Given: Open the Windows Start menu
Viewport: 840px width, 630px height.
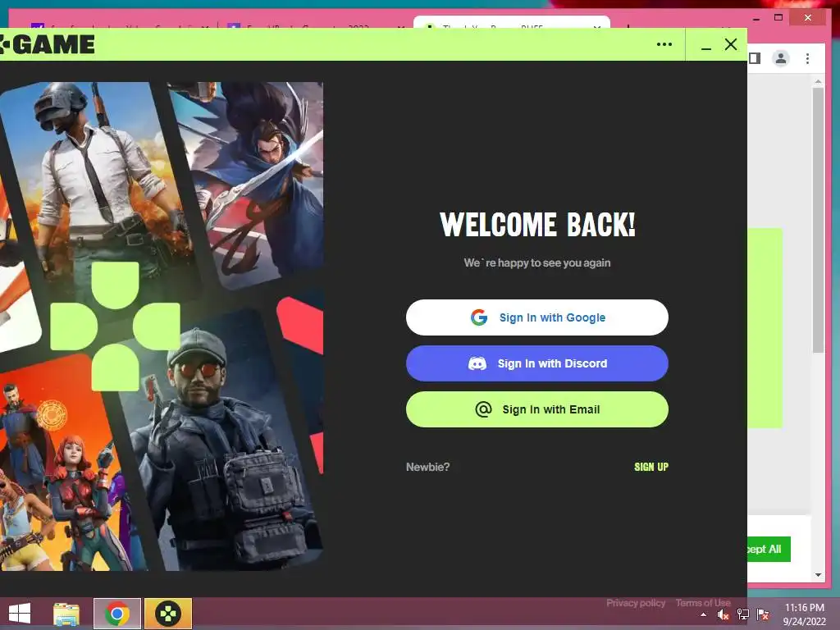Looking at the screenshot, I should point(20,614).
